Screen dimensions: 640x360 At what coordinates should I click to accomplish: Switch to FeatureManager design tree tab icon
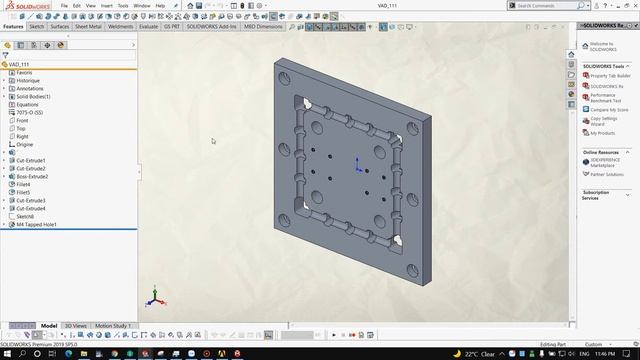(x=7, y=45)
